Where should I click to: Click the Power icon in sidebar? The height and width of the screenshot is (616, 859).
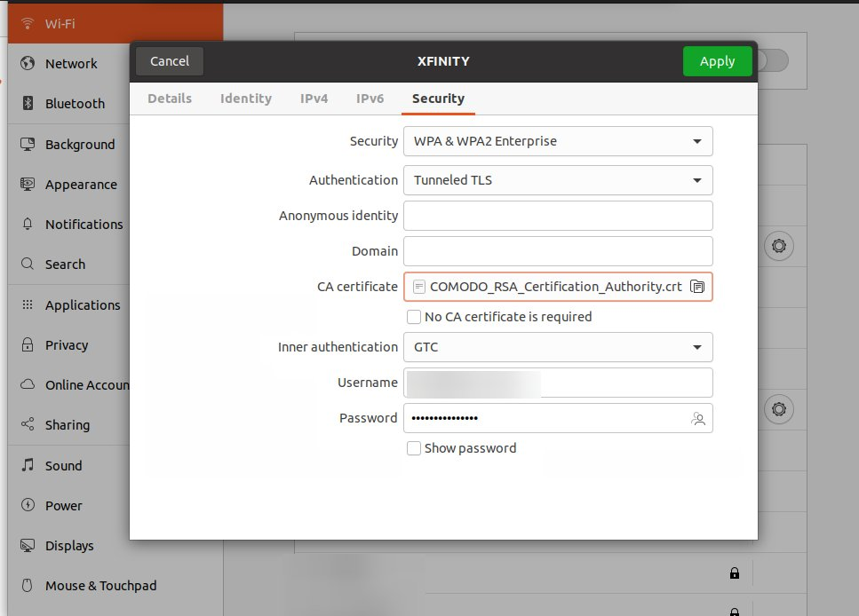(x=28, y=505)
